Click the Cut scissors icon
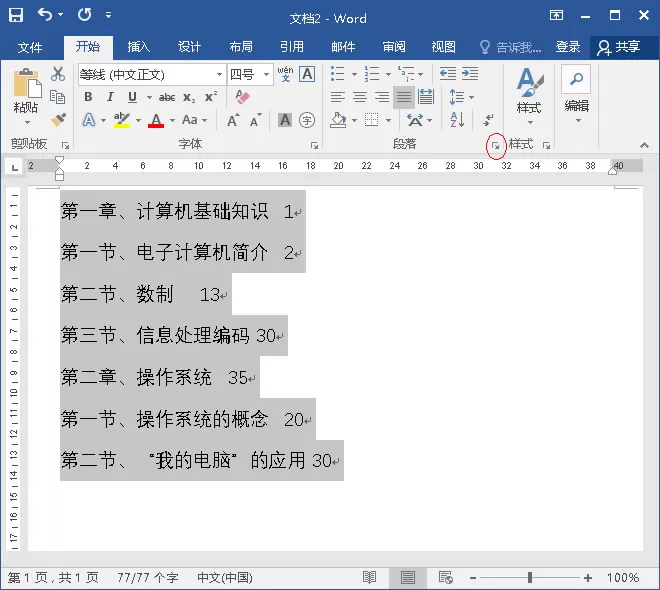The width and height of the screenshot is (660, 590). click(58, 74)
